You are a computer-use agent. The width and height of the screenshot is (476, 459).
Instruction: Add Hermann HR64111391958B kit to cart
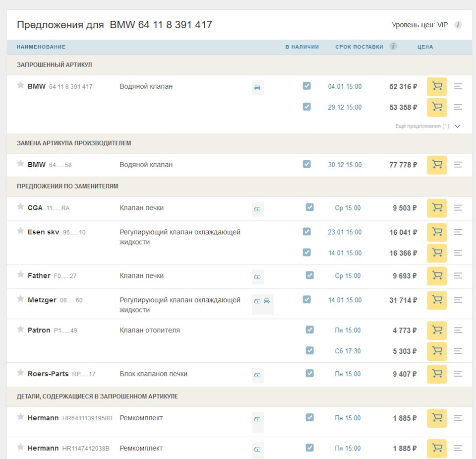coord(436,418)
